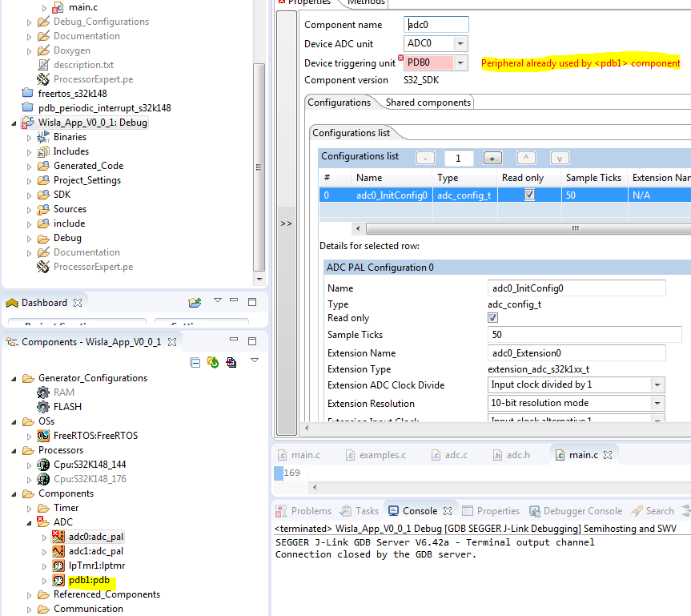Click the upper ProcessorExpert.pe file icon
The width and height of the screenshot is (691, 616).
[43, 79]
